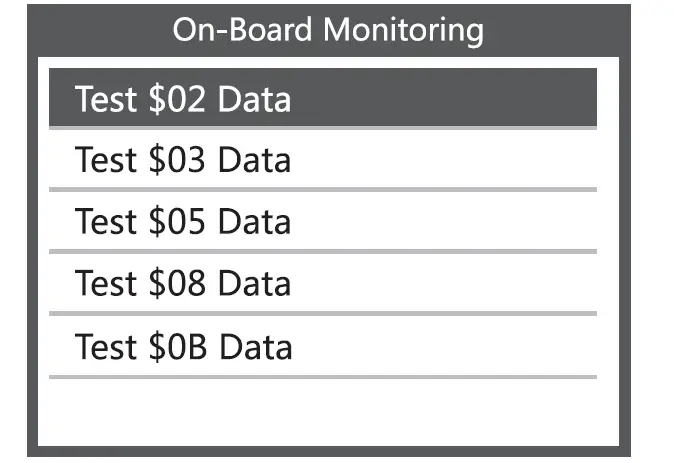Open the Test $03 Data item
Screen dimensions: 687x463
322,160
